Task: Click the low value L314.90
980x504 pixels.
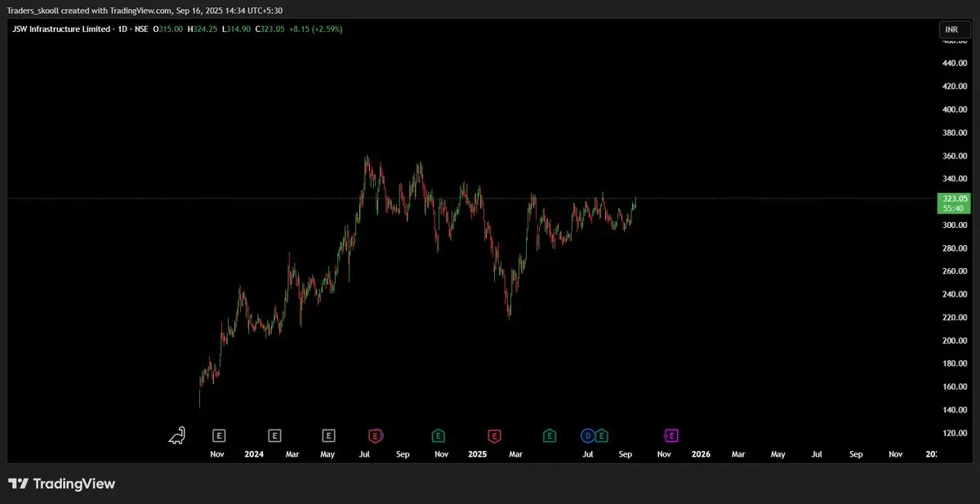Action: (237, 29)
